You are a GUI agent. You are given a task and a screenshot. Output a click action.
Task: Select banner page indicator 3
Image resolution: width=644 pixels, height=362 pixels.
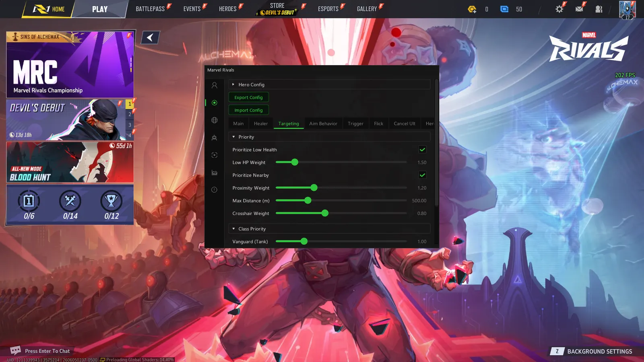pyautogui.click(x=130, y=125)
